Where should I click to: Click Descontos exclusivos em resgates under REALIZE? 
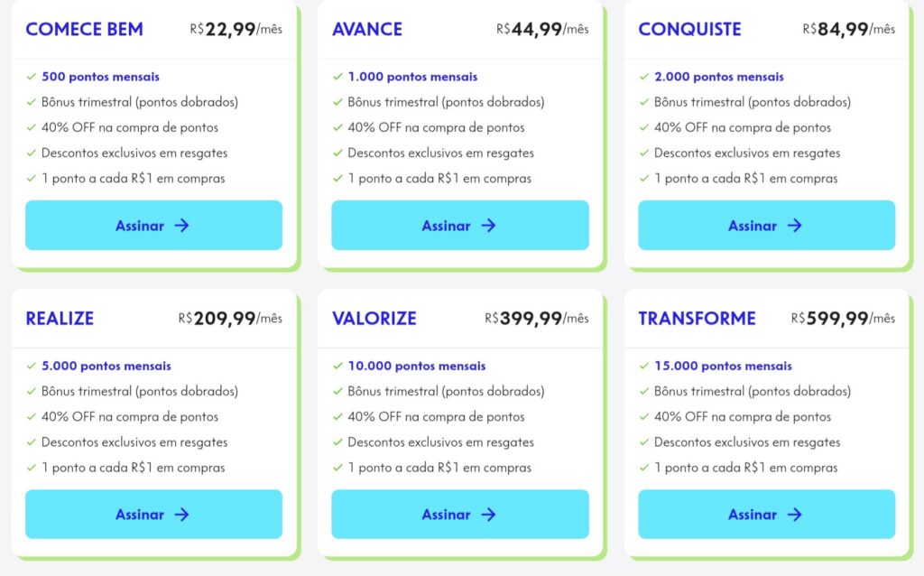click(x=134, y=442)
